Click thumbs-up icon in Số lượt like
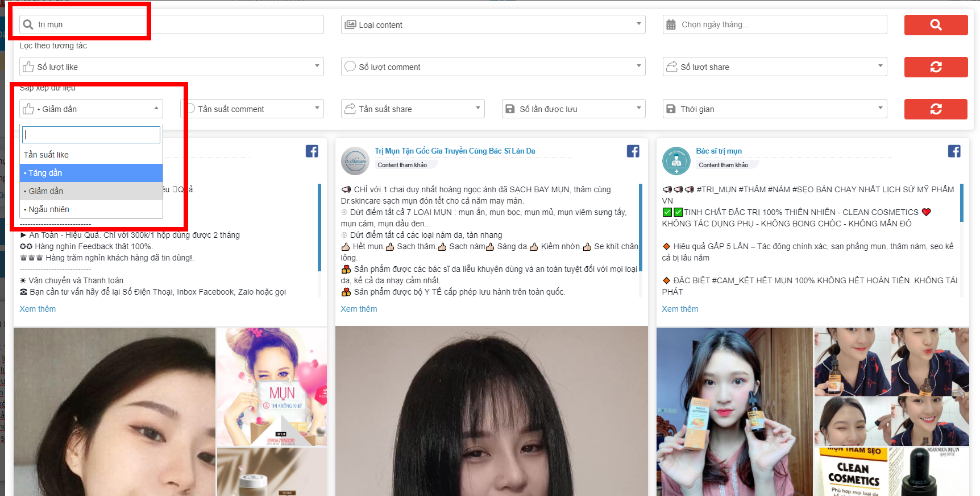The image size is (980, 496). point(28,67)
